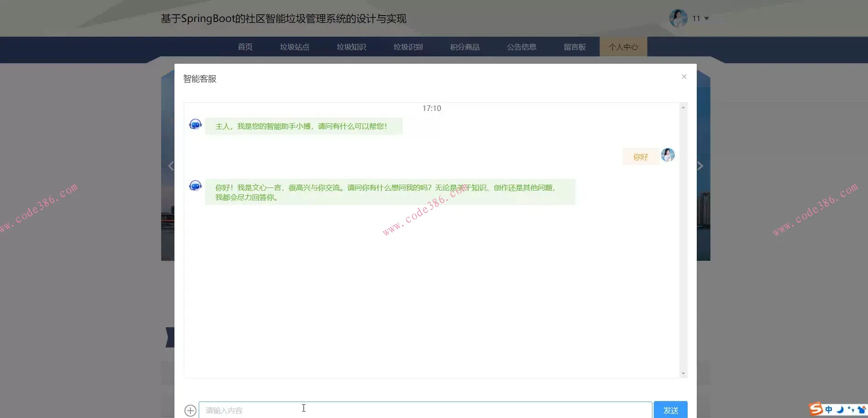
Task: Click the 中 language indicator in the tray
Action: 829,409
